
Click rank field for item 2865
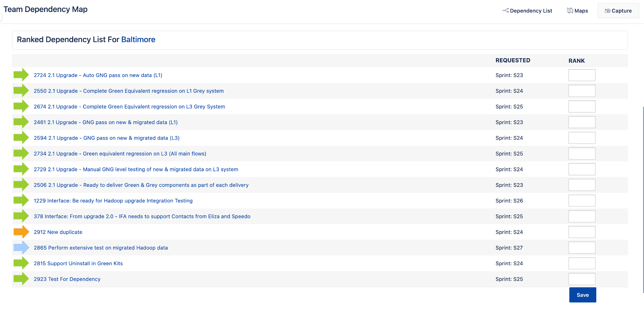pos(582,248)
